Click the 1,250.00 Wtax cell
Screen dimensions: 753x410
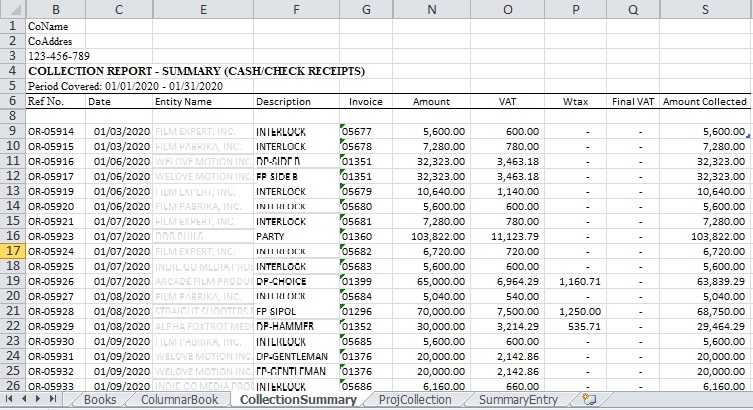click(x=575, y=311)
